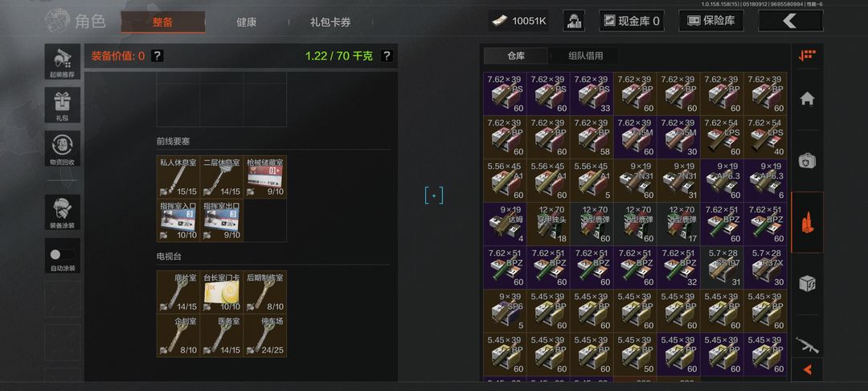Select the ammo category bullet icon
868x391 pixels.
click(807, 222)
